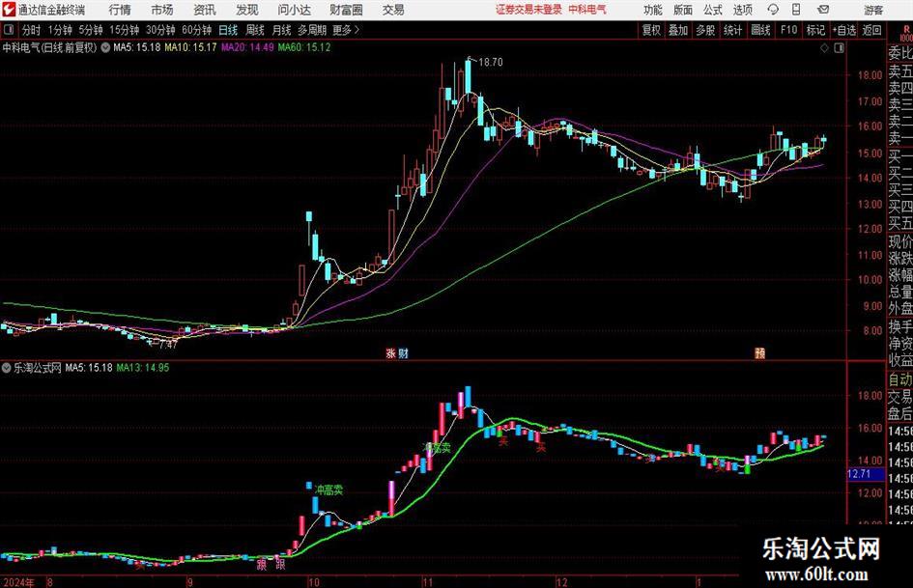Viewport: 913px width, 588px height.
Task: Click the 财 marker icon on chart
Action: click(403, 352)
